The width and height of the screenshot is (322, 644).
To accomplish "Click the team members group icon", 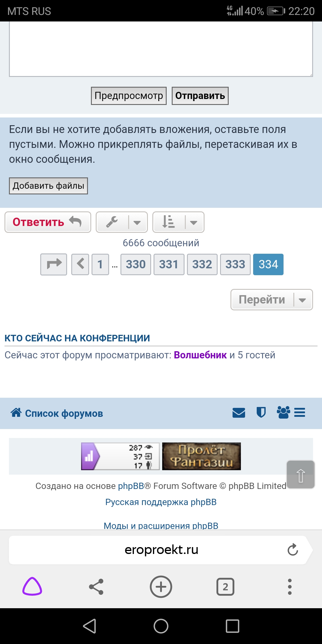I will pos(283,413).
